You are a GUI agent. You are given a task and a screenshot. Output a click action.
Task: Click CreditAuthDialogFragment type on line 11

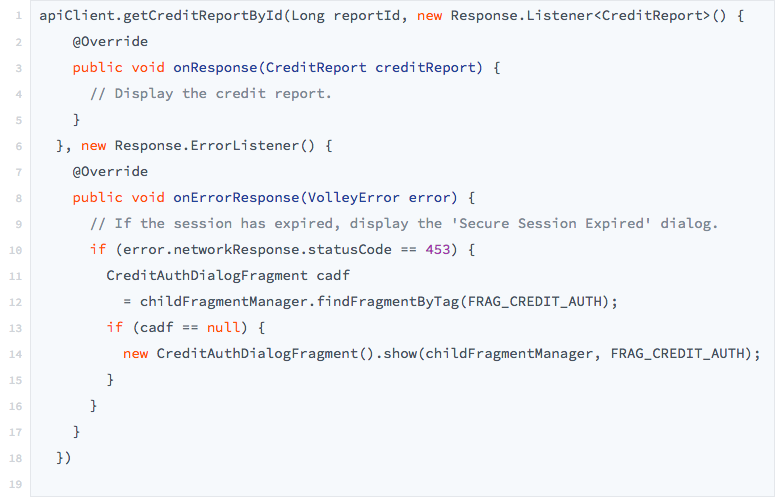pos(207,276)
